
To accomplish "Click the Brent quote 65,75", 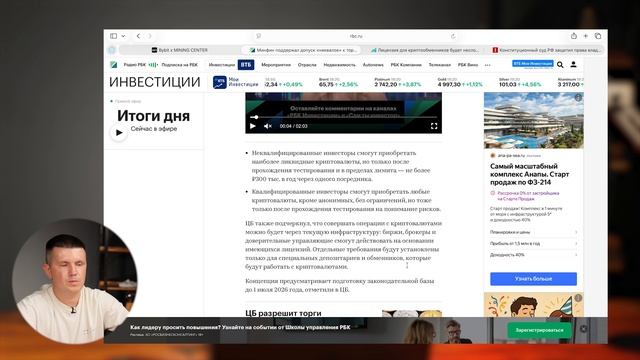I will pos(338,82).
